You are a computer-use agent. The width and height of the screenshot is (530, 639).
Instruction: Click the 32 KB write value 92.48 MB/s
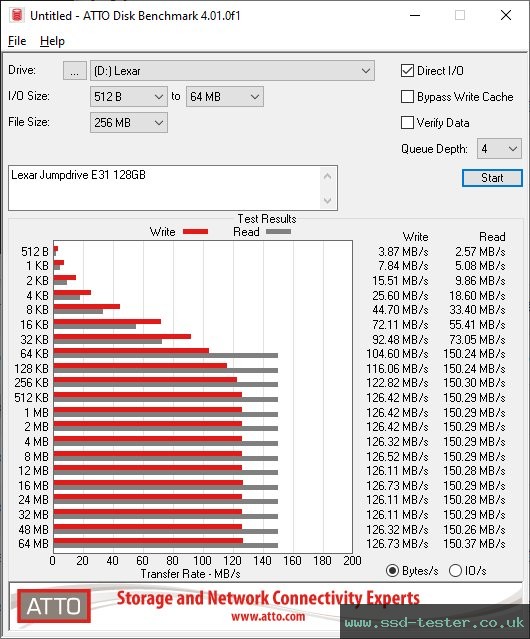400,339
